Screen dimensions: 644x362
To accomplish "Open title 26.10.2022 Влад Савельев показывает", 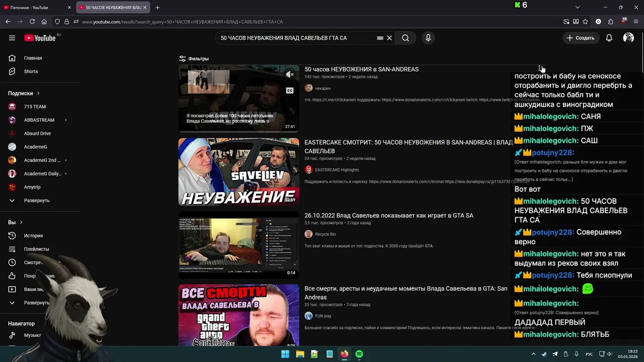I will pos(388,216).
